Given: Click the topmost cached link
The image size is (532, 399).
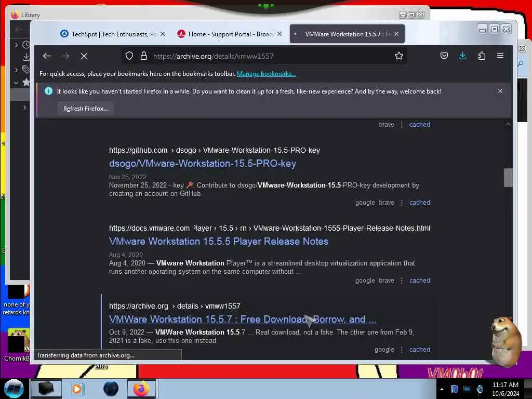Looking at the screenshot, I should pyautogui.click(x=420, y=125).
